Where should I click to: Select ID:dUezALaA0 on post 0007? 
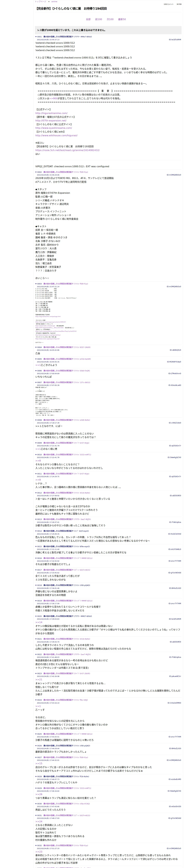pos(175,385)
